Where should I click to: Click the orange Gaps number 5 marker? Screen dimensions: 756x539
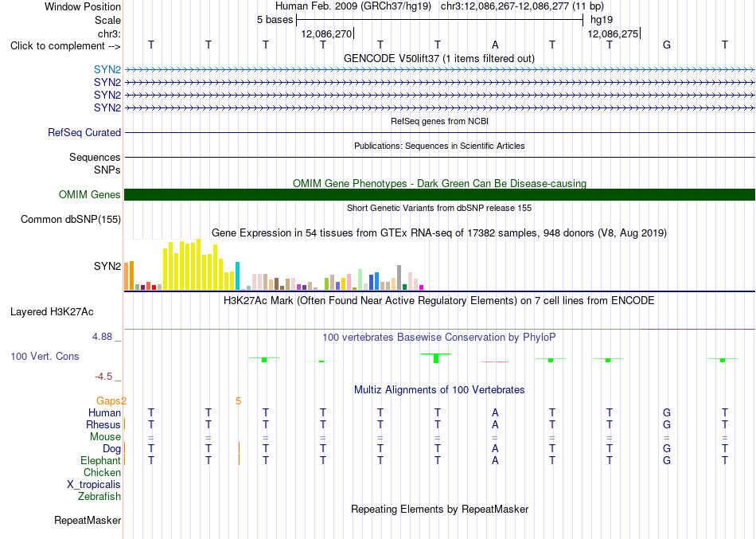coord(238,401)
